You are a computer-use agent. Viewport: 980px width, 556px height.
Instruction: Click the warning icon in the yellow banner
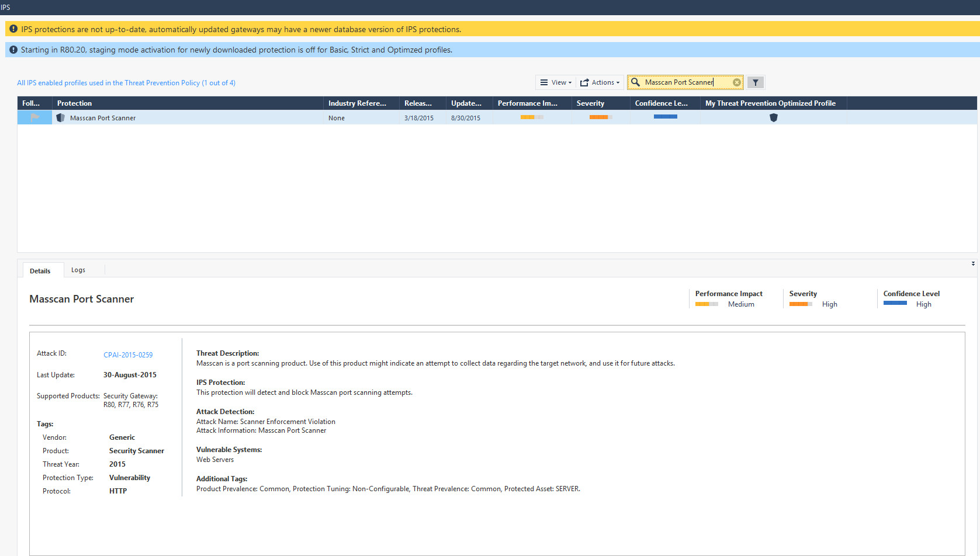(x=13, y=29)
